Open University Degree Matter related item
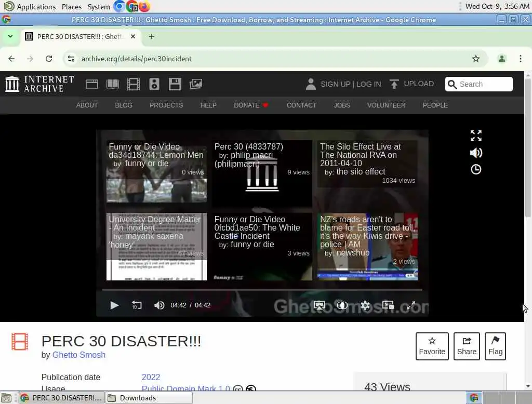The width and height of the screenshot is (532, 404). coord(156,247)
